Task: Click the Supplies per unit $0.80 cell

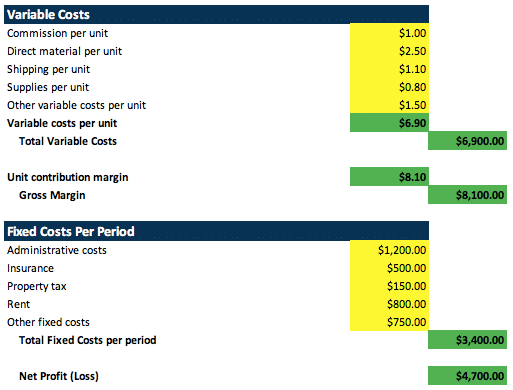Action: (x=389, y=87)
